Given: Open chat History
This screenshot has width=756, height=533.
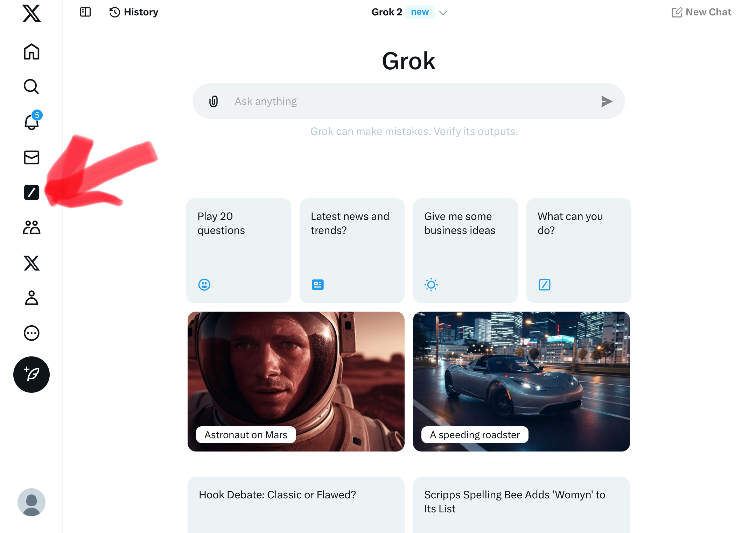Looking at the screenshot, I should tap(134, 12).
